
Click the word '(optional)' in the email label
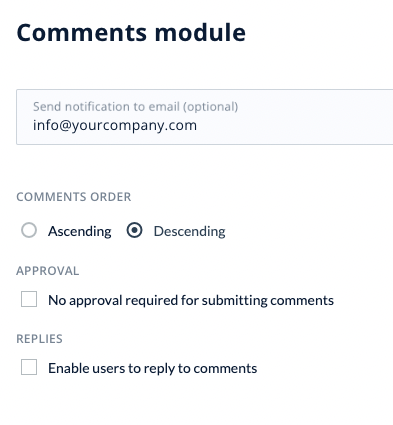tap(210, 107)
